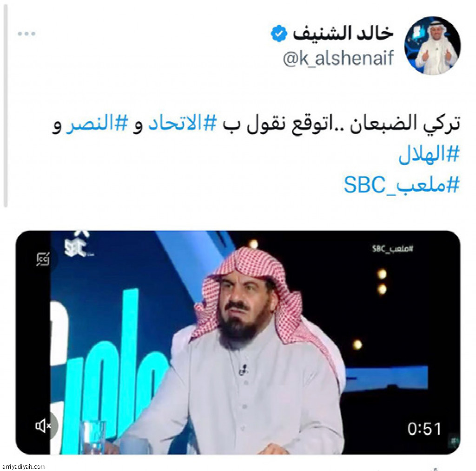
Task: Toggle closed captions CC icon on video
Action: (x=43, y=259)
